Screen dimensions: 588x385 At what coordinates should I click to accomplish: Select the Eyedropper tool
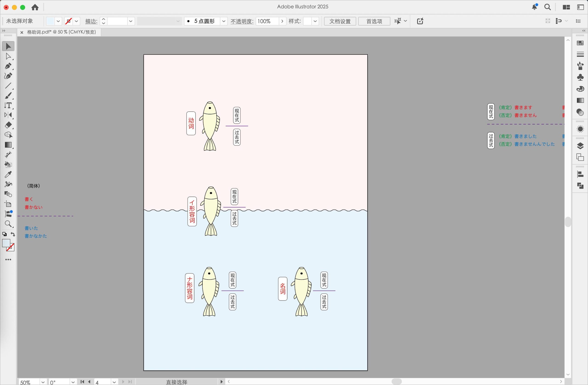tap(8, 174)
